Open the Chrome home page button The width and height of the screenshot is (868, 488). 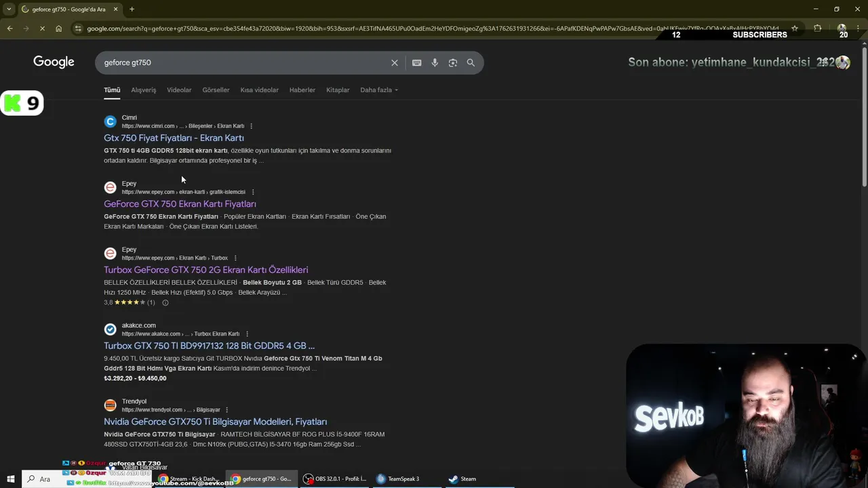[x=58, y=28]
